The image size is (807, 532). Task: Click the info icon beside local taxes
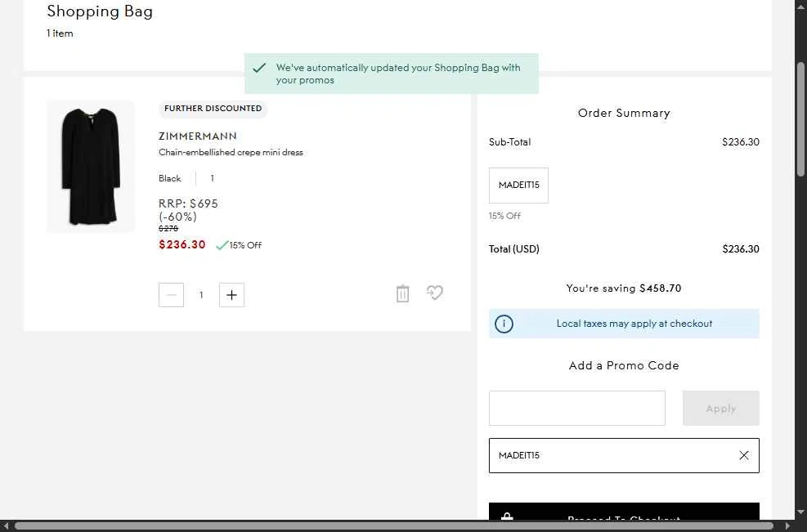[x=504, y=324]
